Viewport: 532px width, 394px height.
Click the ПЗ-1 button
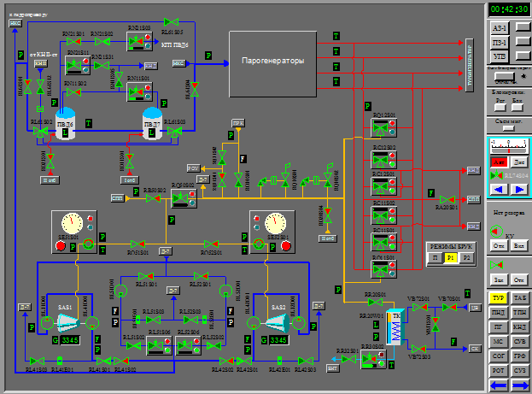pos(500,43)
